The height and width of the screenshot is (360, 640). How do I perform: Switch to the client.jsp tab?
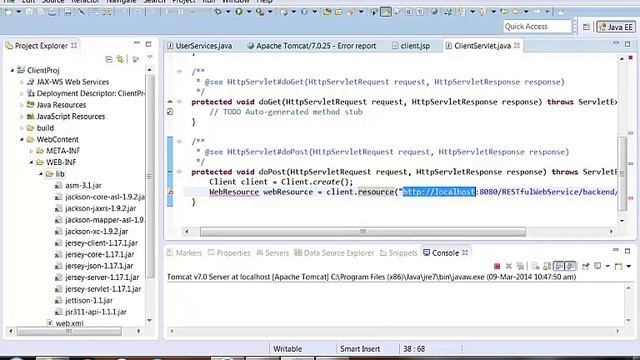tap(411, 46)
